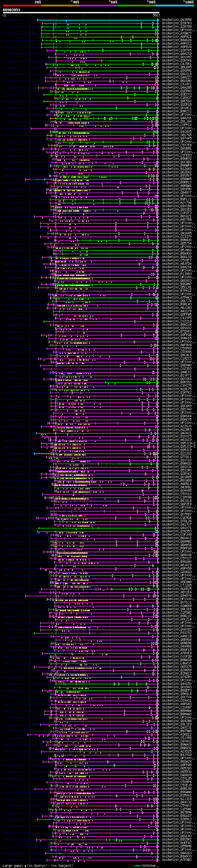Open hit UniRef100_Q9CAL8
The image size is (197, 868).
point(177,355)
